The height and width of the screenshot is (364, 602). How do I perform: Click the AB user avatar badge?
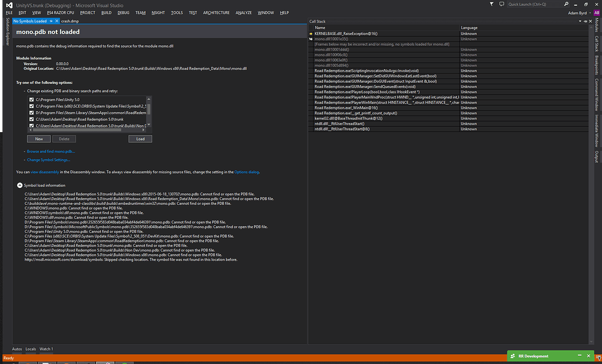coord(597,12)
